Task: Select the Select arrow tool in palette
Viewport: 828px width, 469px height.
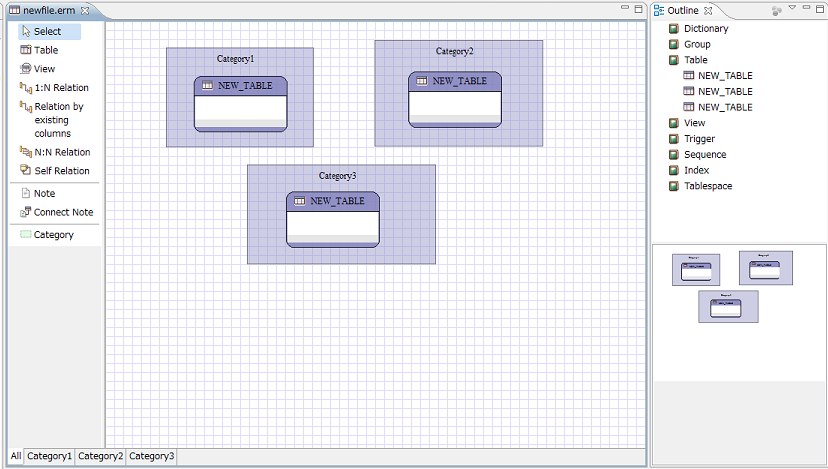Action: [47, 32]
